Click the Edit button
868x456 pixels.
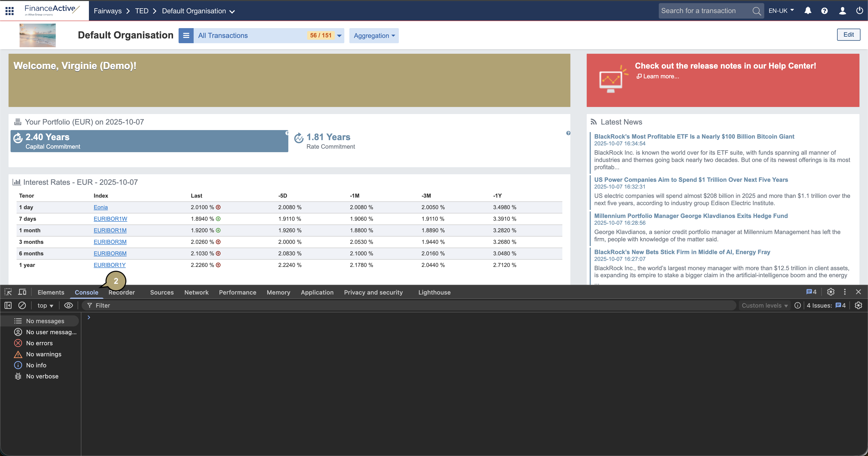[848, 34]
